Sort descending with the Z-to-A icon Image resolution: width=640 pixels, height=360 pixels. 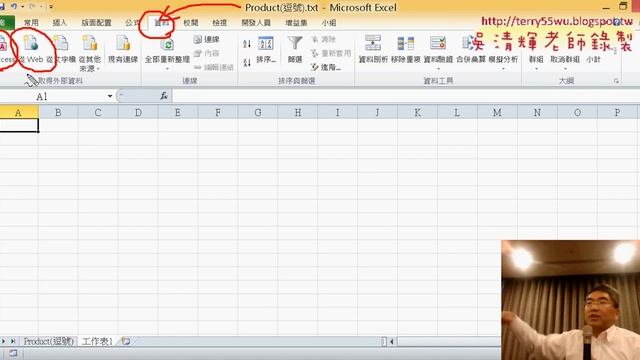click(247, 62)
